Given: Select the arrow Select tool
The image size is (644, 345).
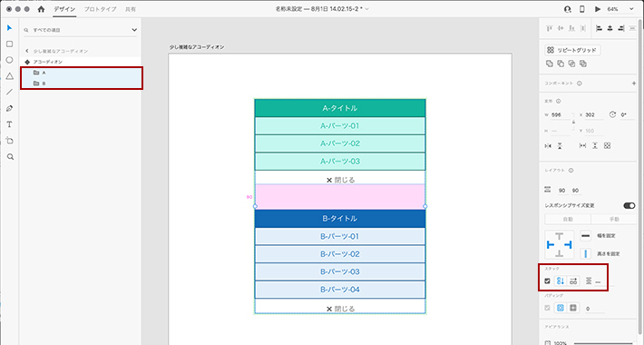Looking at the screenshot, I should pos(9,28).
